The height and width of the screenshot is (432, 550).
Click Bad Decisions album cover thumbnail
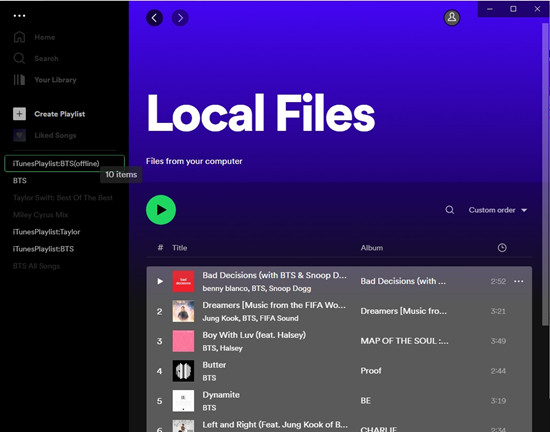coord(183,282)
